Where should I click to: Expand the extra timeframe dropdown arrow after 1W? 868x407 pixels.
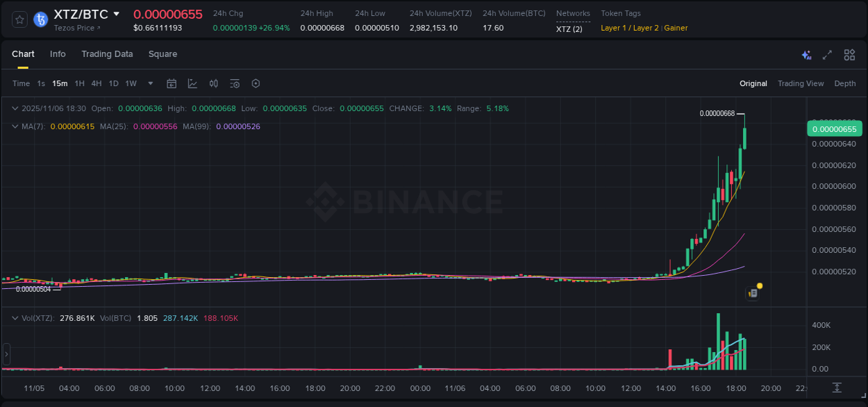pos(149,83)
